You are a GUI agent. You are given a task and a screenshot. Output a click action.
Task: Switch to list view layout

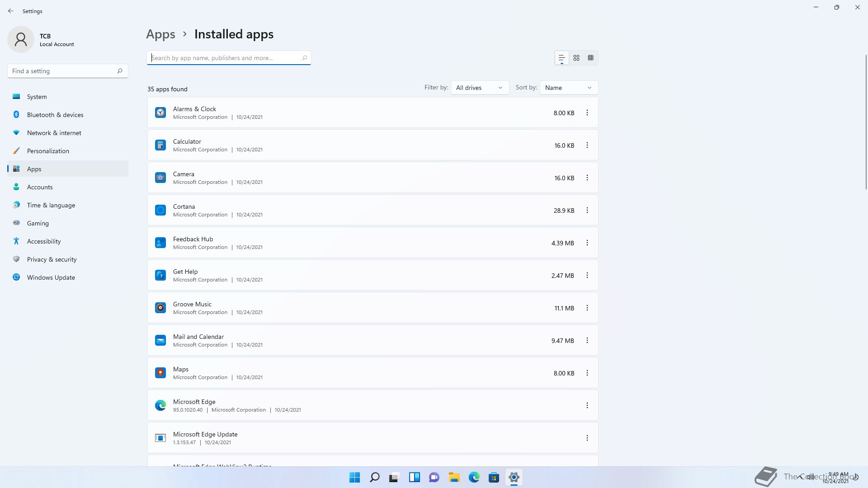click(561, 58)
